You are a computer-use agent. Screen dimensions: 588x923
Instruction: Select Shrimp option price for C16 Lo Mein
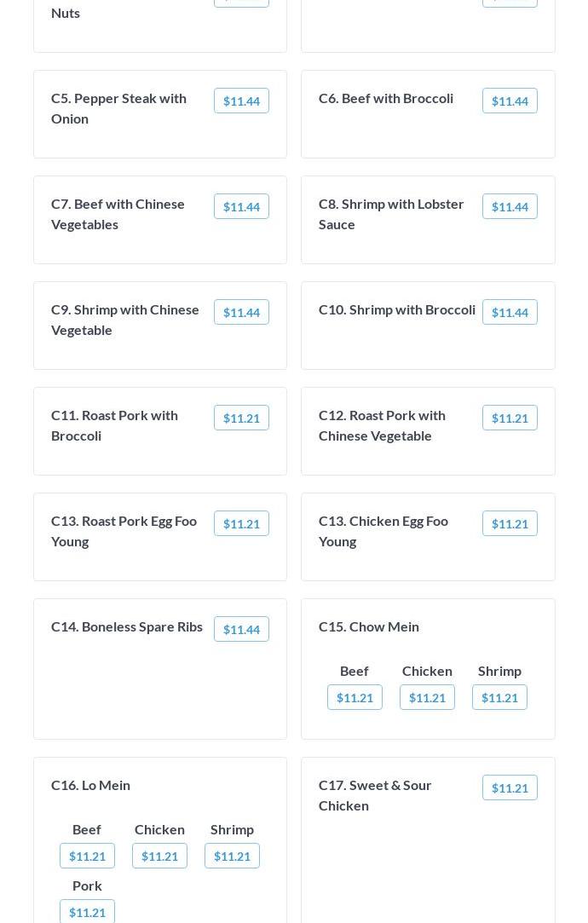[232, 856]
